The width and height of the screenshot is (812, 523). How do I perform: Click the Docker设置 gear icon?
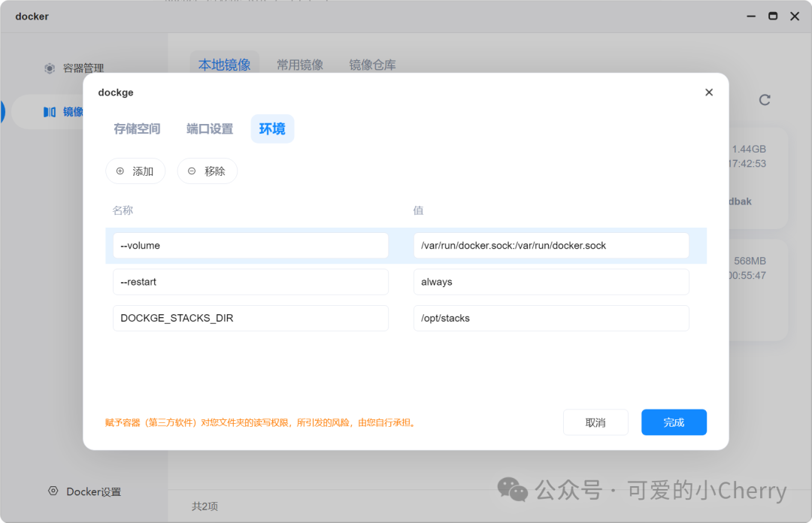click(x=53, y=491)
